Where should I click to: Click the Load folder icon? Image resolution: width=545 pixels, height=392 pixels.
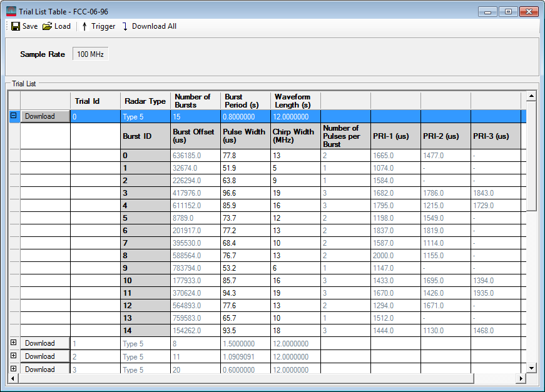[x=47, y=26]
